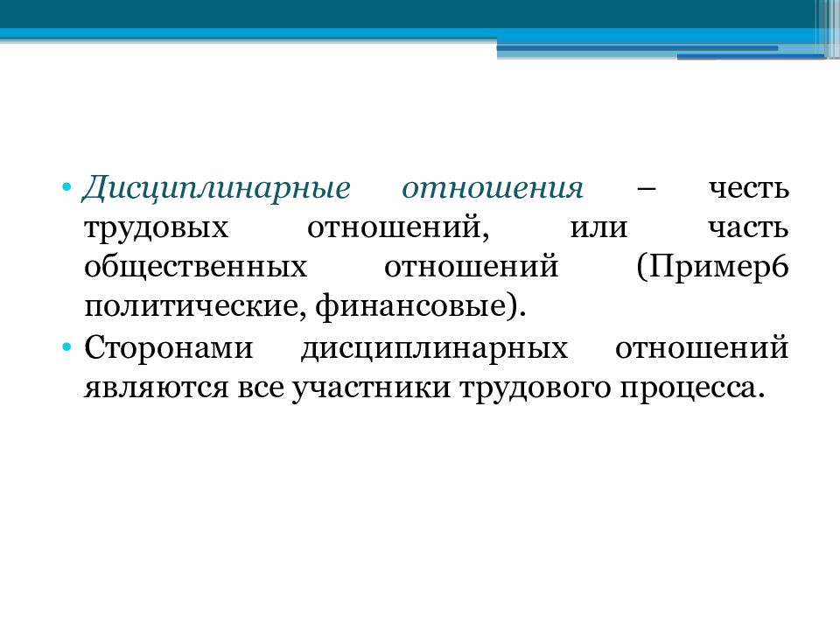Click the word 'часть' in second line
The image size is (840, 630).
click(x=748, y=227)
